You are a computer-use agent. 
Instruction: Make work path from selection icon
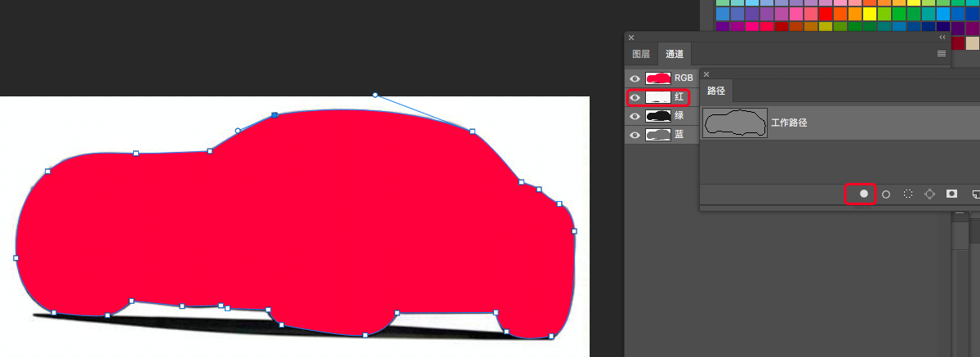[929, 194]
